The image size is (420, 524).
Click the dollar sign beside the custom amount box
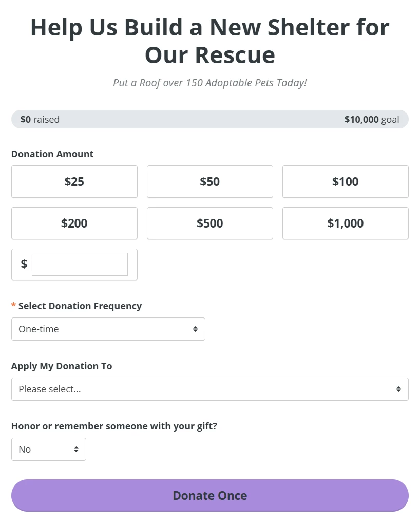(24, 264)
